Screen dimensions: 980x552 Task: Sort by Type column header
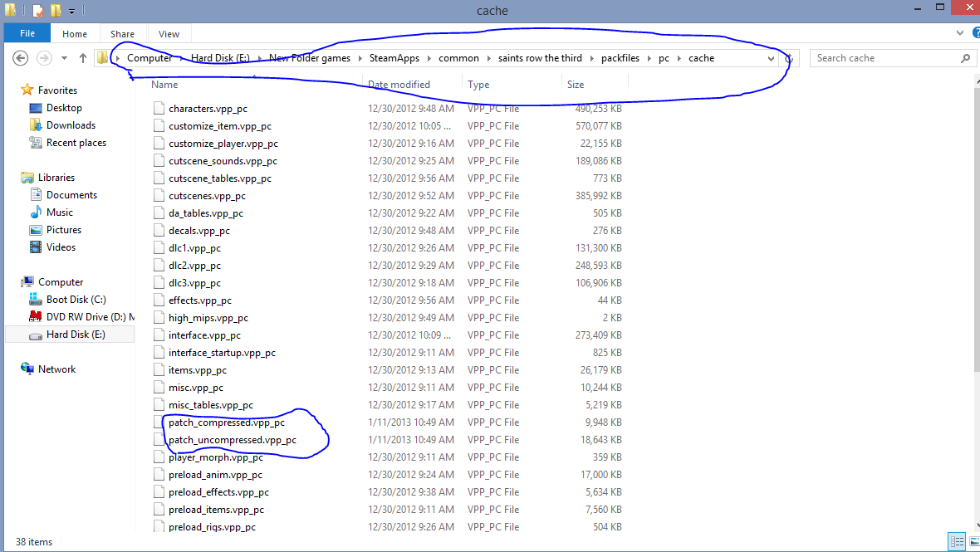pos(478,85)
